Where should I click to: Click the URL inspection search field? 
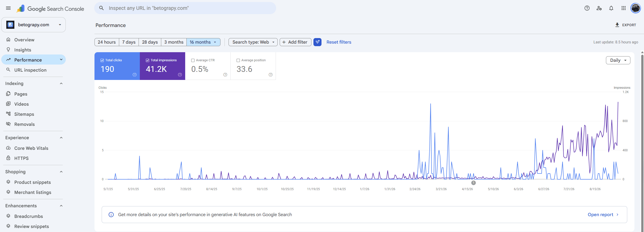coord(185,8)
